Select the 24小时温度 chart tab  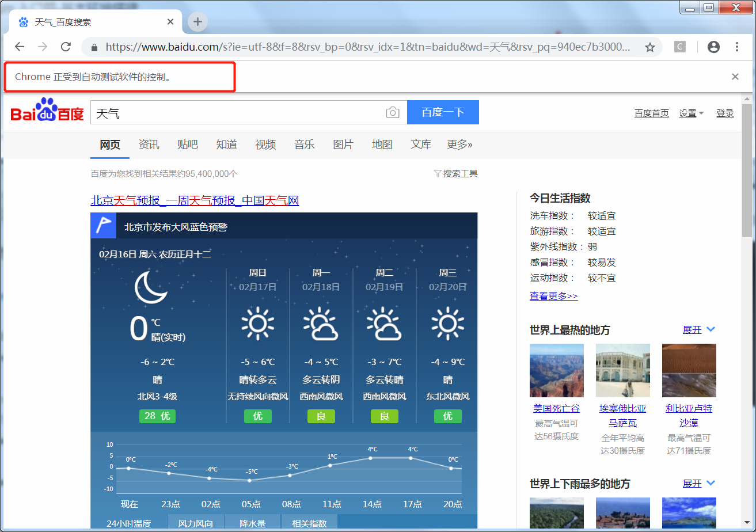(x=129, y=523)
